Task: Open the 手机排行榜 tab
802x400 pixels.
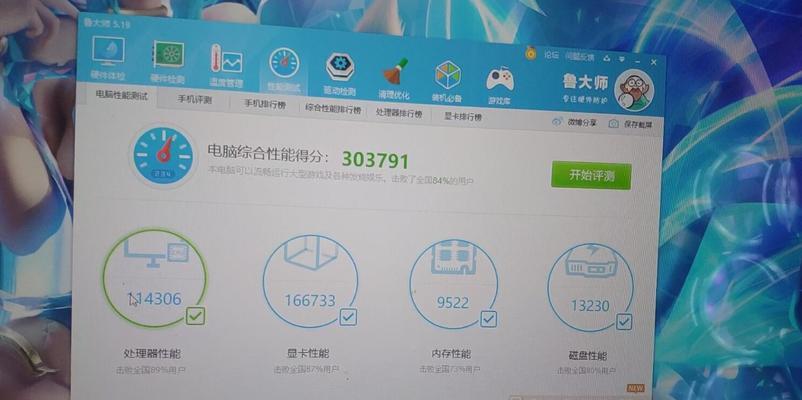Action: click(264, 104)
